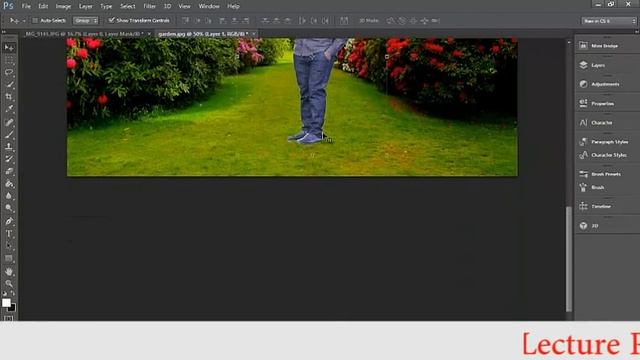Select the Rectangular Marquee tool
640x360 pixels.
[x=9, y=60]
